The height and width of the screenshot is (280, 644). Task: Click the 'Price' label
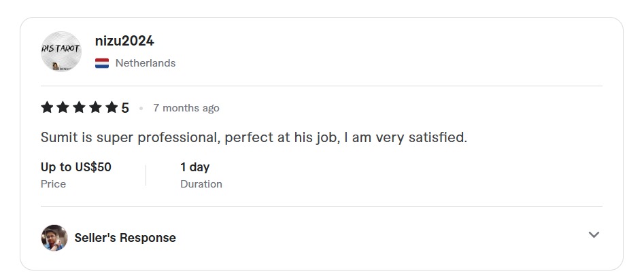(53, 184)
